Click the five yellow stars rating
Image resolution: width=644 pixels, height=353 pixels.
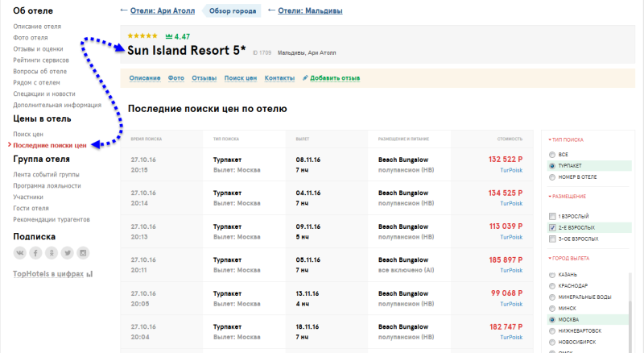[x=142, y=36]
